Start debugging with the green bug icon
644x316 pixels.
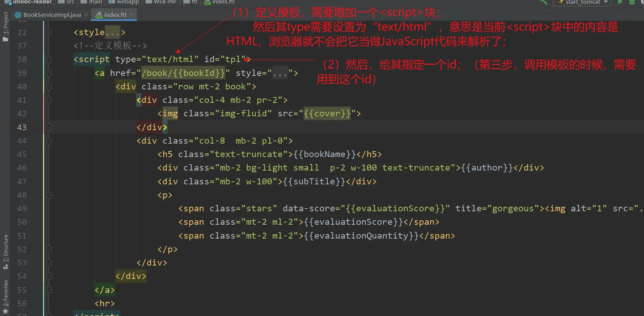[x=632, y=2]
